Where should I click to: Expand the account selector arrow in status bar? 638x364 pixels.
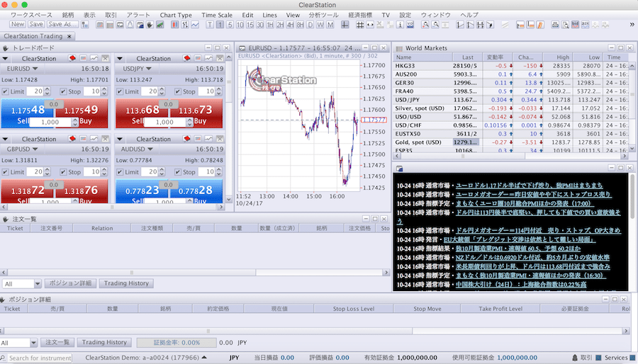[x=204, y=358]
